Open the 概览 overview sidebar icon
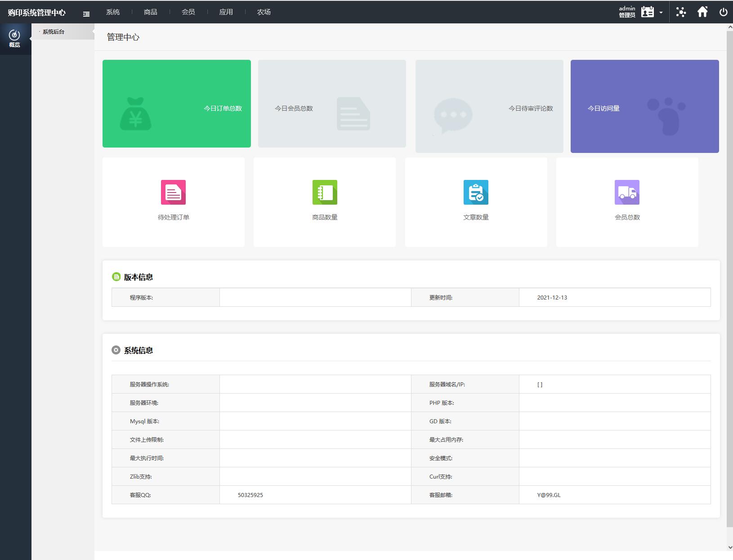 point(15,39)
